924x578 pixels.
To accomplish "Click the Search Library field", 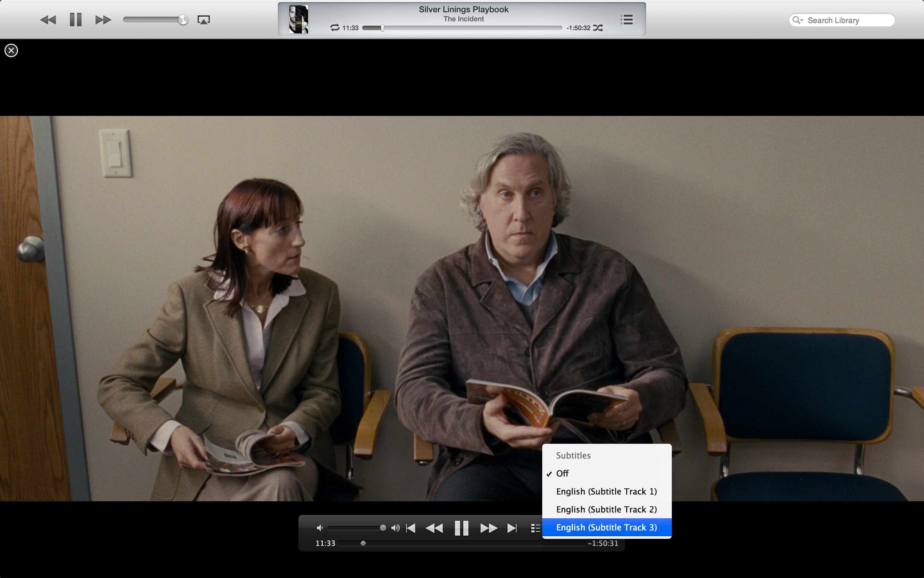I will [x=842, y=20].
